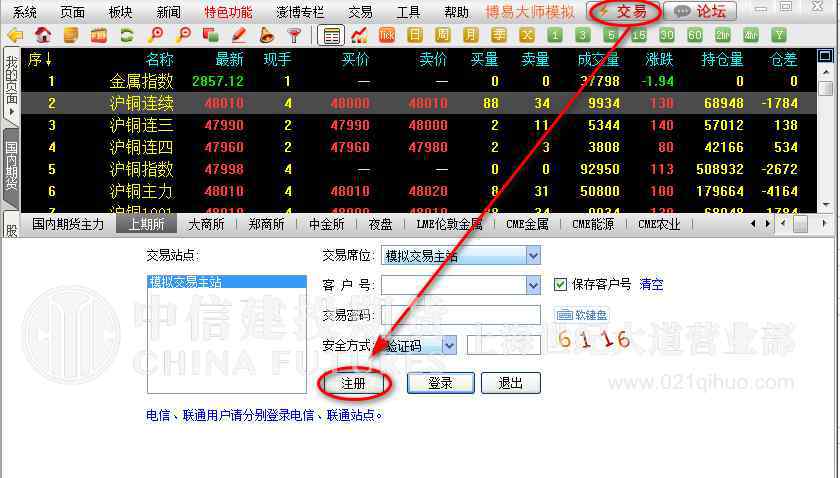The image size is (840, 478).
Task: Select the daily 日 period icon
Action: point(414,35)
